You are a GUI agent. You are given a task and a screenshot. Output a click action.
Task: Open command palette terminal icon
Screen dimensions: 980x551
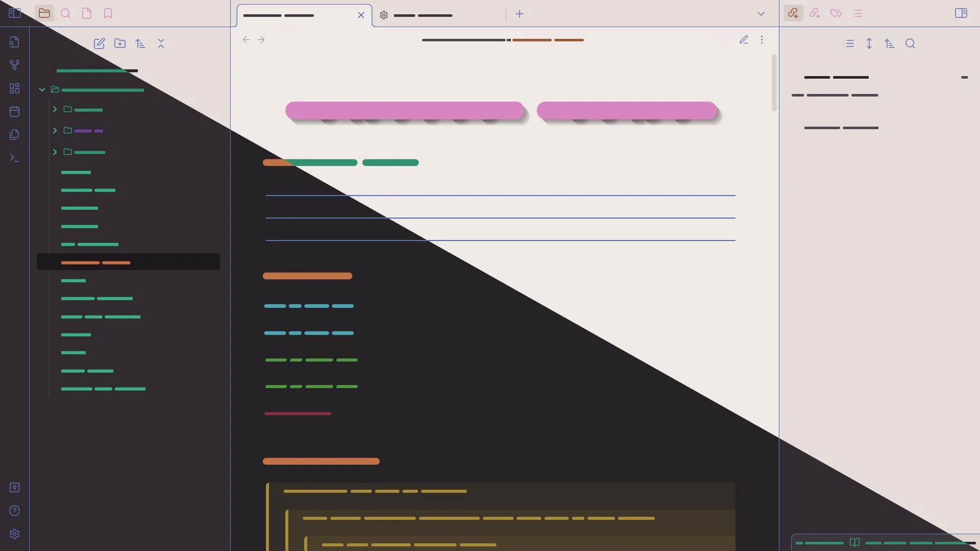tap(15, 158)
